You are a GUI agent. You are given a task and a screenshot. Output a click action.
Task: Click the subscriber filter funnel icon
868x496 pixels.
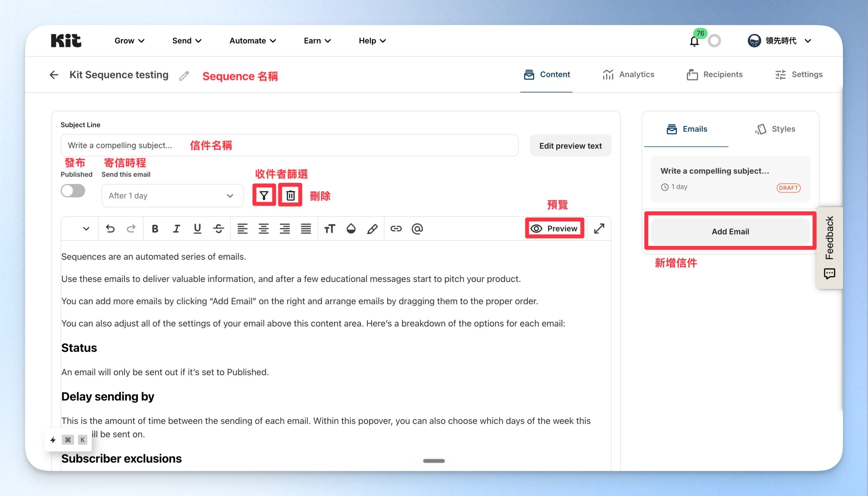(x=264, y=195)
